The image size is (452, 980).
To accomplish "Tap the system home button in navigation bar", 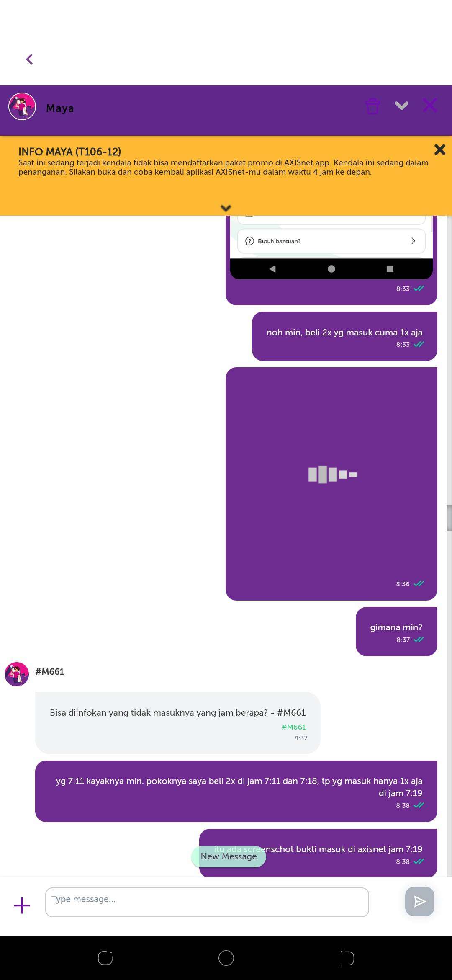I will pyautogui.click(x=226, y=958).
